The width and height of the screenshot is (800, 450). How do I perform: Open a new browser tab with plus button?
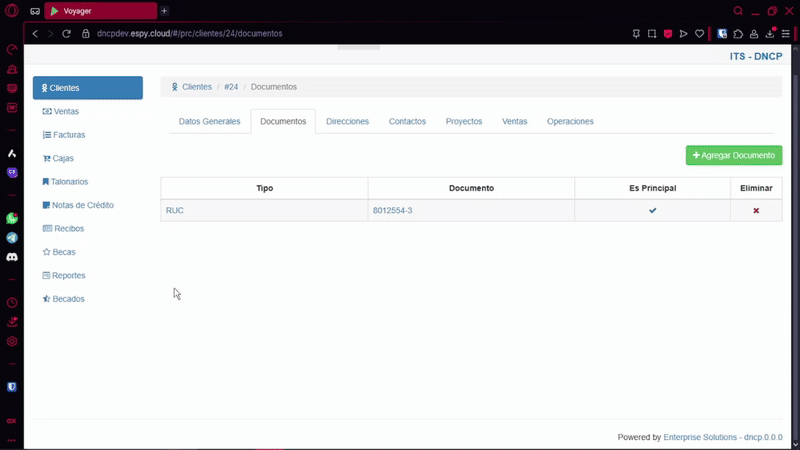pos(165,11)
